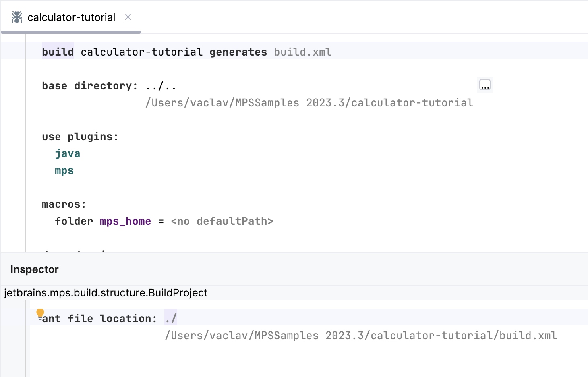Select the mps plugin entry

(64, 170)
